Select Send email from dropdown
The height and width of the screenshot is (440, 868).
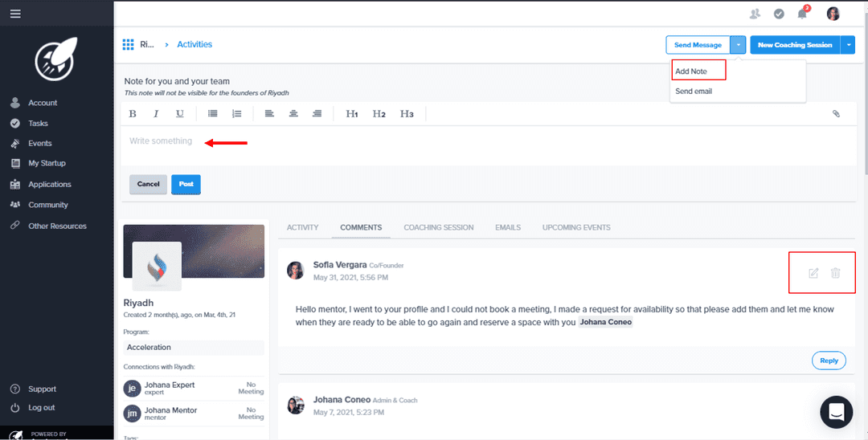pos(694,92)
